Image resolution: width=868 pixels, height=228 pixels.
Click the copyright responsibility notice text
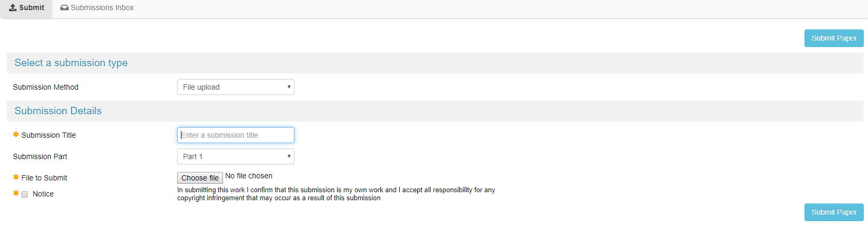[x=336, y=194]
